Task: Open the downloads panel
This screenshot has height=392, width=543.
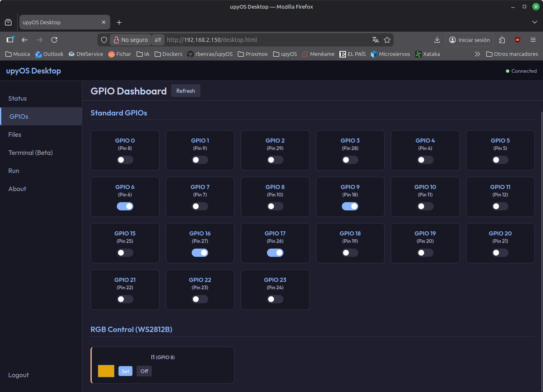Action: point(437,40)
